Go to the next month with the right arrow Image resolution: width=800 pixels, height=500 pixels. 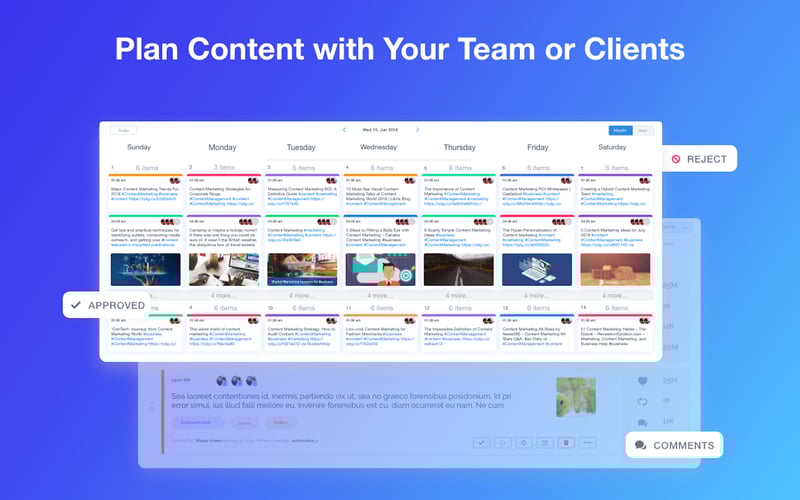[417, 130]
